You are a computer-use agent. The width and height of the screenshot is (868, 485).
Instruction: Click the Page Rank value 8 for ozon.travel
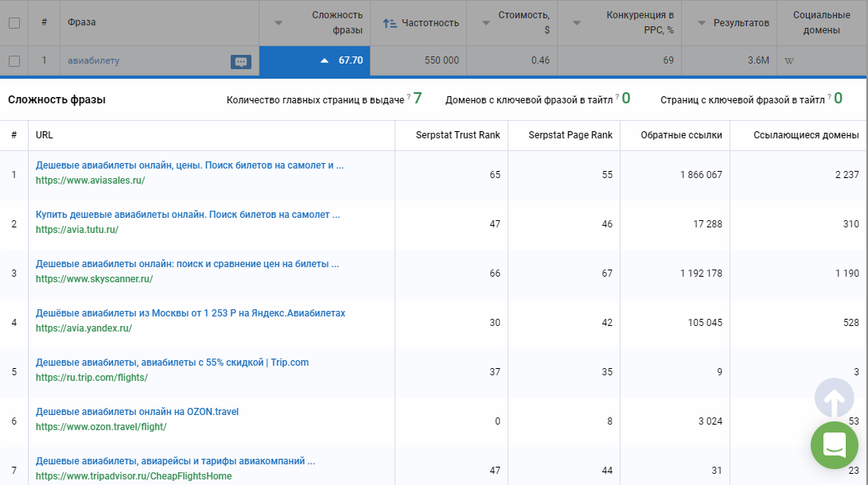coord(609,421)
